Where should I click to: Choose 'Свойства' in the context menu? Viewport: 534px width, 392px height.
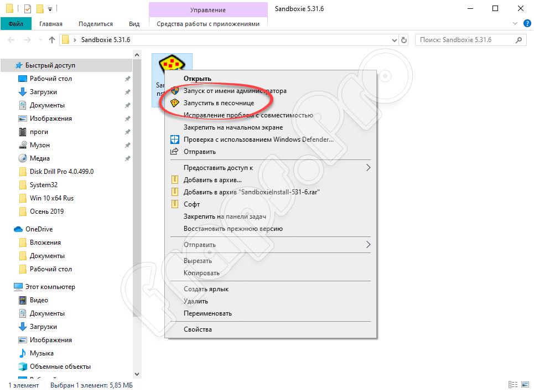(x=198, y=329)
